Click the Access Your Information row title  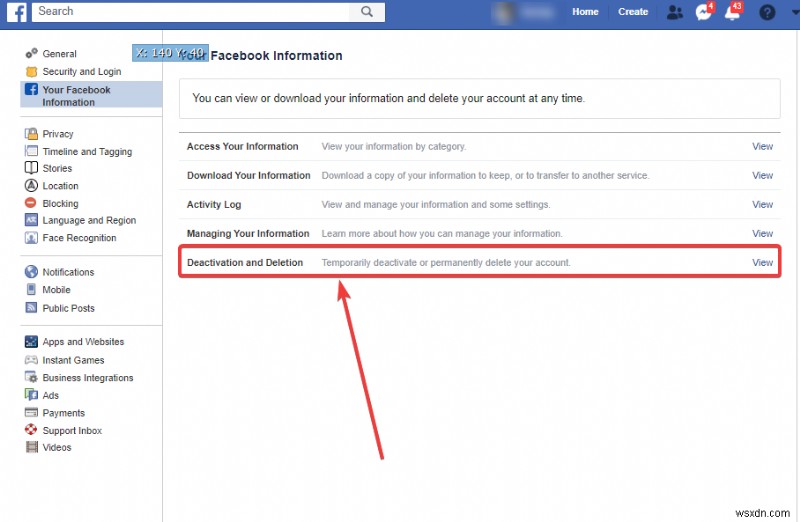coord(242,146)
